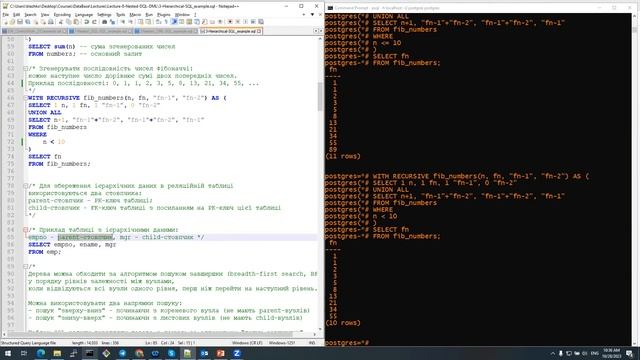Toggle Show all characters in the toolbar
The width and height of the screenshot is (640, 360).
tap(165, 22)
